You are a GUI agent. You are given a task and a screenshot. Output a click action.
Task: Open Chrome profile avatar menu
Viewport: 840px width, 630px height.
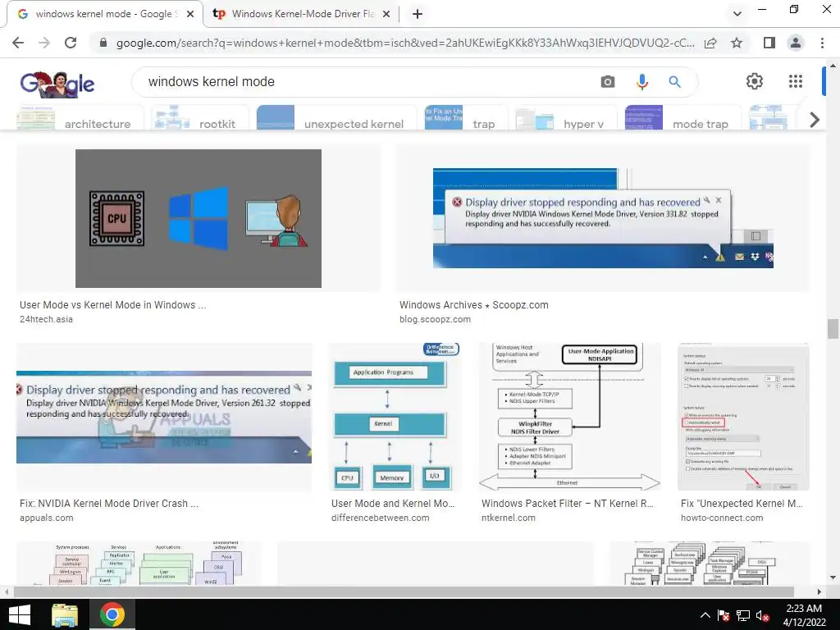[x=796, y=43]
